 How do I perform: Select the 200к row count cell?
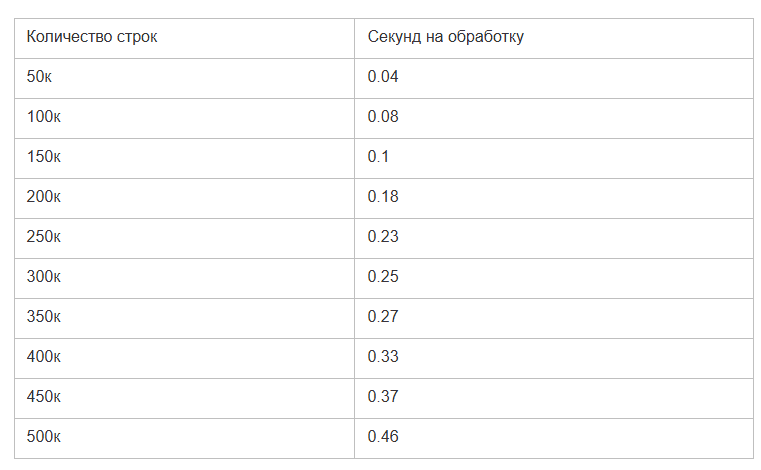[44, 197]
